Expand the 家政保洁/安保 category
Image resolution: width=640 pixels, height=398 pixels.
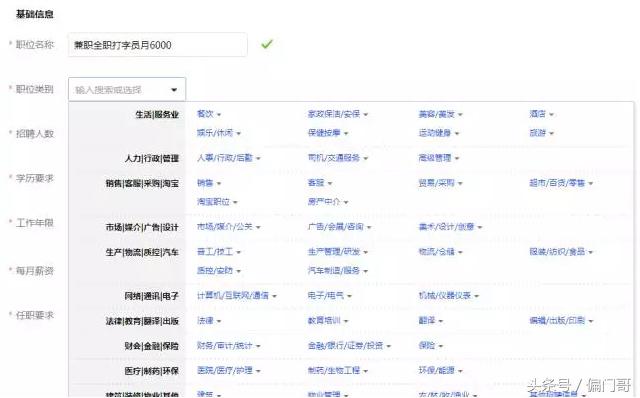pyautogui.click(x=338, y=114)
